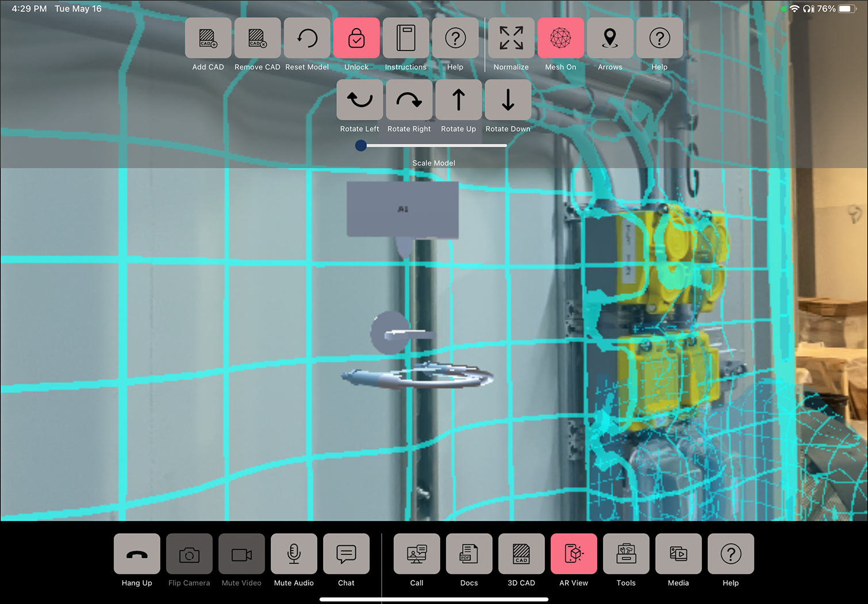The image size is (868, 604).
Task: Select the Arrows annotation tool
Action: point(610,38)
